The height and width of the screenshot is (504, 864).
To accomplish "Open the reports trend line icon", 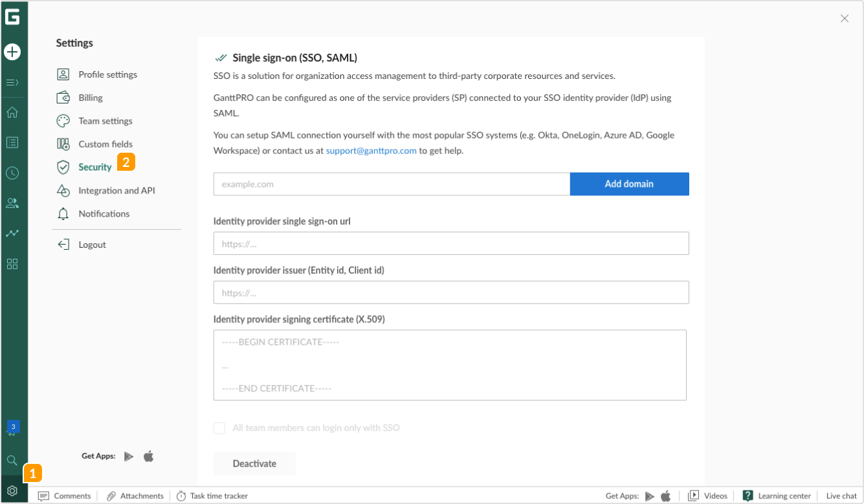I will click(x=12, y=233).
